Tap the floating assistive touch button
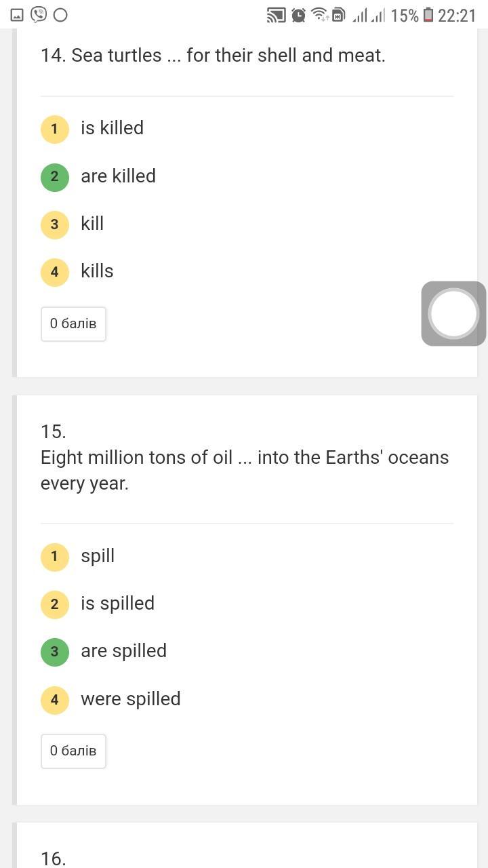 coord(453,313)
